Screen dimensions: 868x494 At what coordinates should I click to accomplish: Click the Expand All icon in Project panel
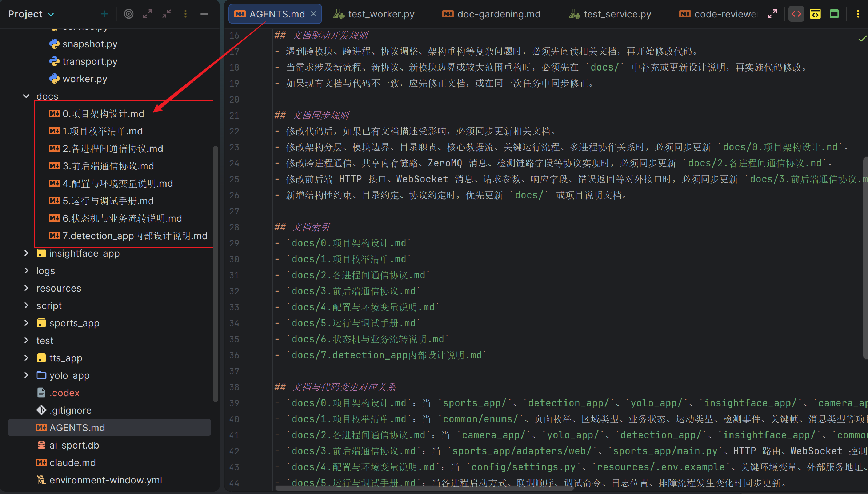148,14
